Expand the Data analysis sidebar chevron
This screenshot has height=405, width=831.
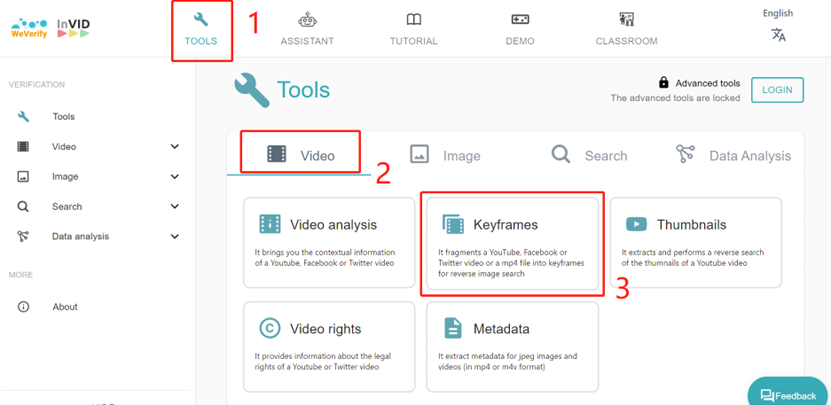point(175,237)
